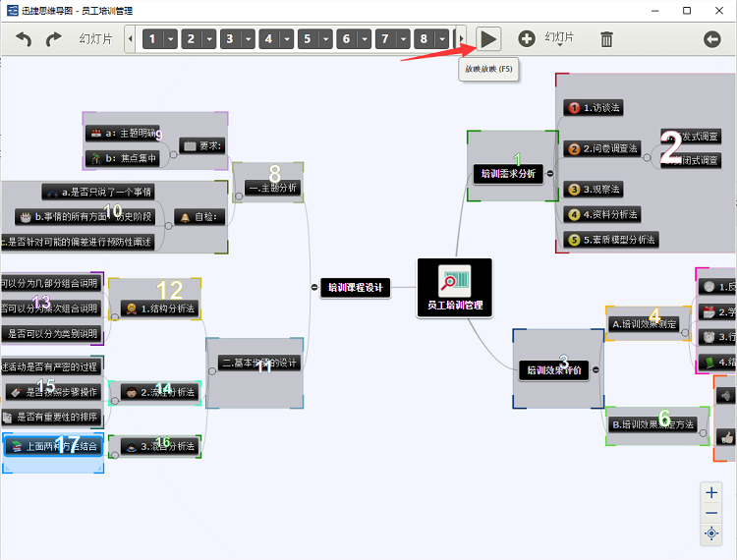Open dropdown arrow next to slide 5
Screen dimensions: 737x560
[x=325, y=39]
